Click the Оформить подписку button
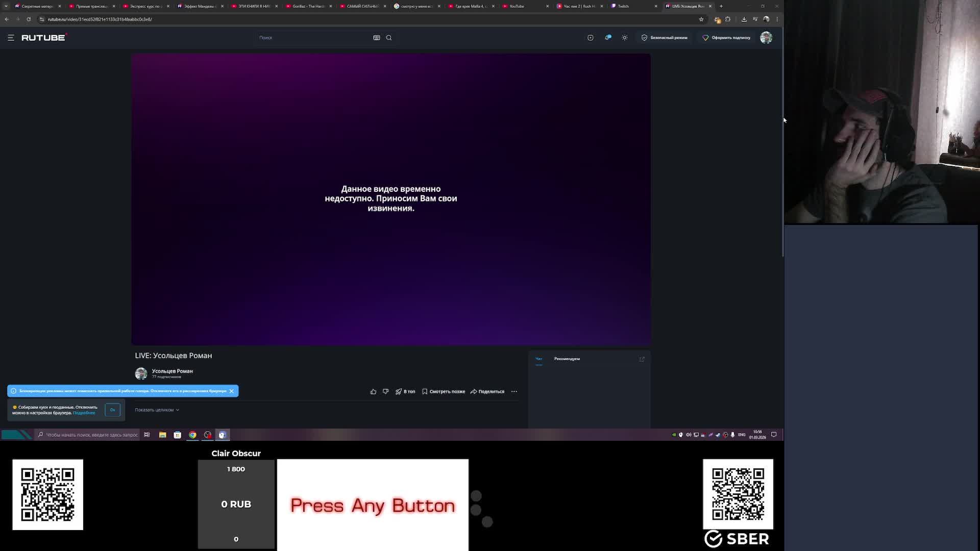 tap(726, 38)
